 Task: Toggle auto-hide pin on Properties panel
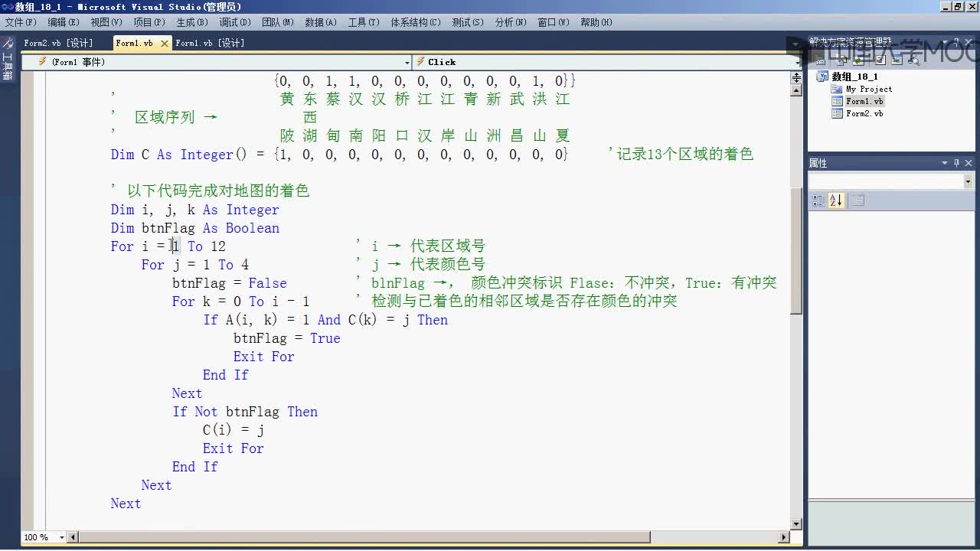(x=956, y=163)
